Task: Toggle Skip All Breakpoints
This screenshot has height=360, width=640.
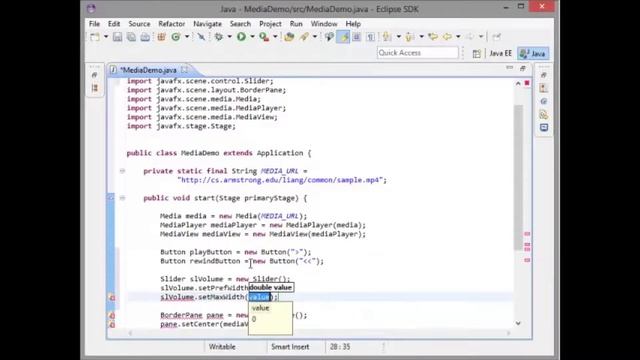Action: [201, 37]
